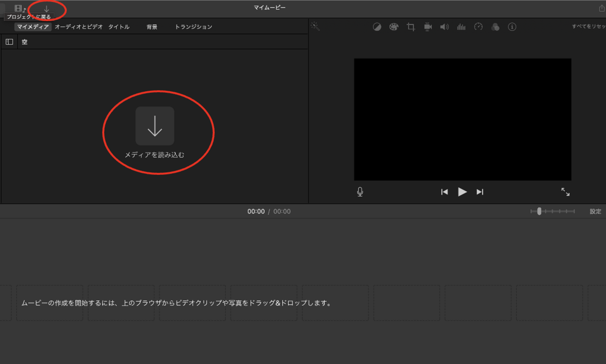
Task: Open the share icon at top right
Action: point(601,8)
